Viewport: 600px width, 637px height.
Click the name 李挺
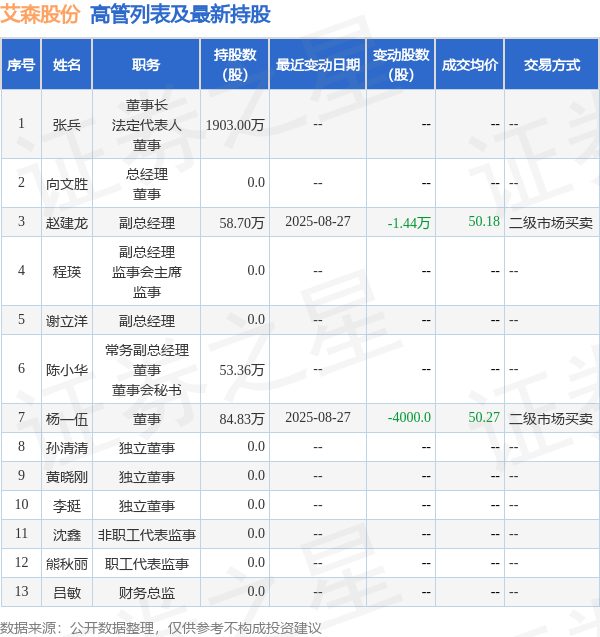[x=67, y=506]
